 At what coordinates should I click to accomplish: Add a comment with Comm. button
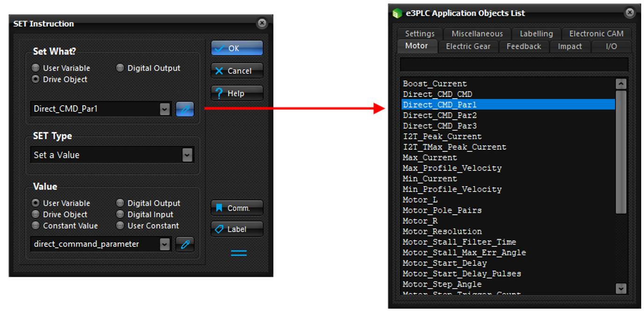point(237,208)
